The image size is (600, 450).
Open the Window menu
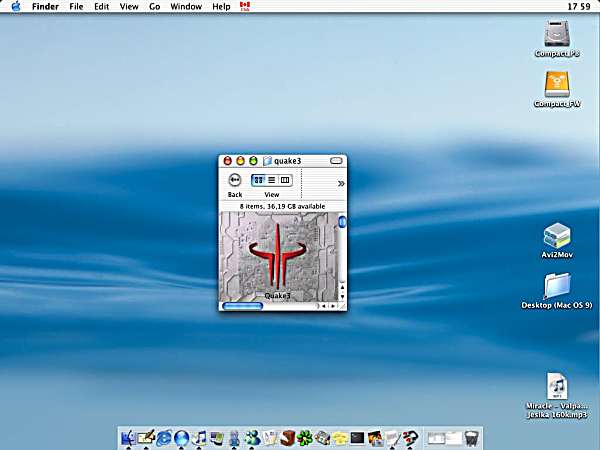[x=186, y=7]
